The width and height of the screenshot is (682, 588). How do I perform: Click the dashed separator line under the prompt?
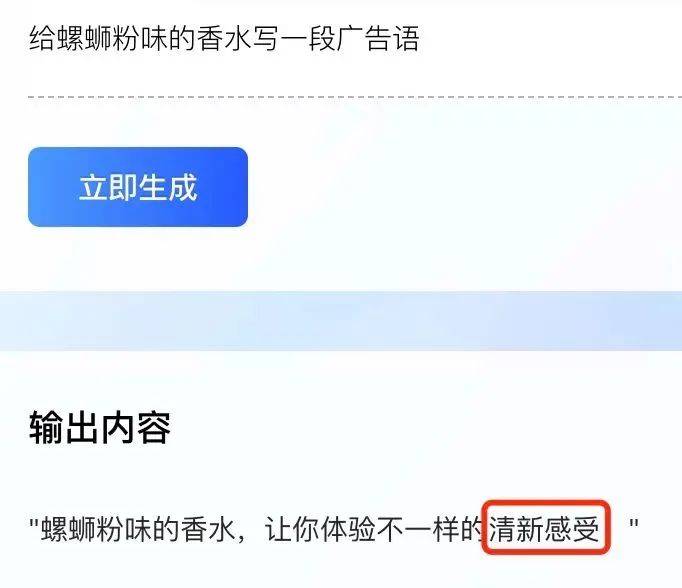pos(355,97)
